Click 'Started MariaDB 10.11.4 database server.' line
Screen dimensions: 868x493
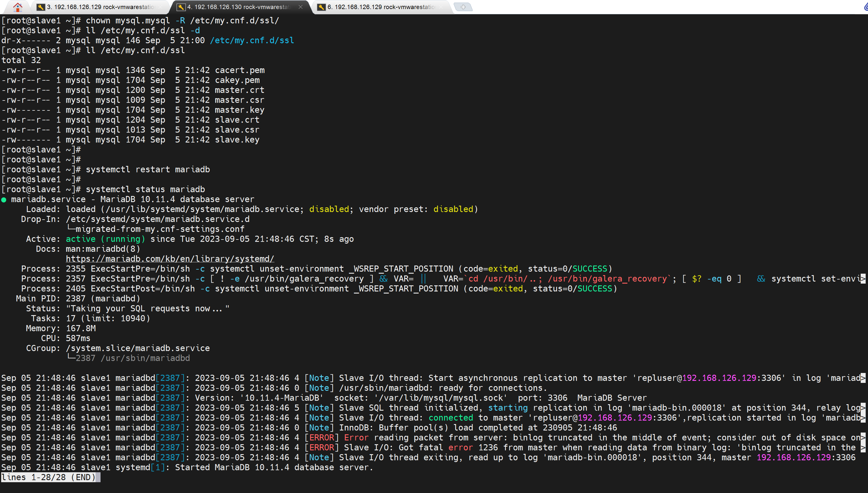pyautogui.click(x=274, y=468)
